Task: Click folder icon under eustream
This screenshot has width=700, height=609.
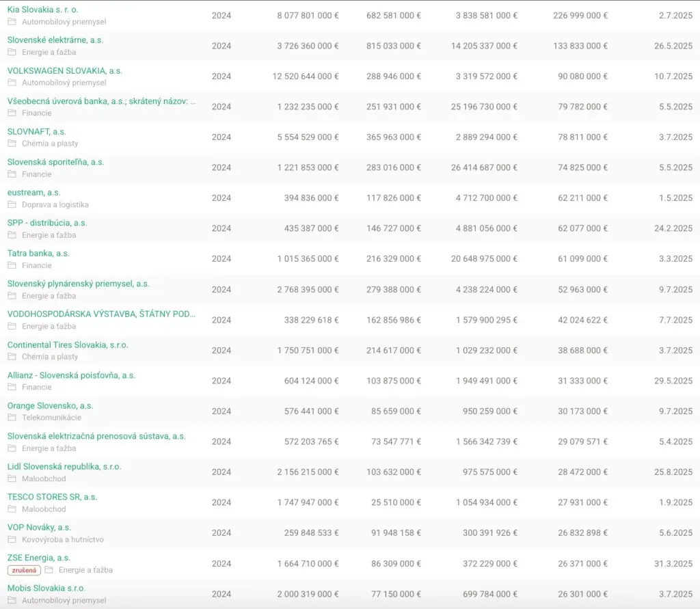Action: pos(12,204)
